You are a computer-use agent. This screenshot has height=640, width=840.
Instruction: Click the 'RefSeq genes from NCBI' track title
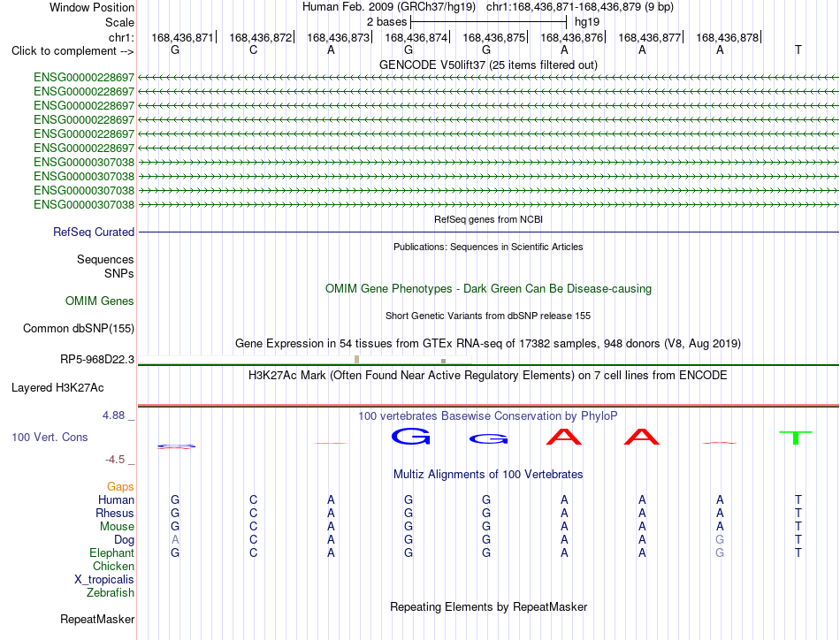coord(488,219)
